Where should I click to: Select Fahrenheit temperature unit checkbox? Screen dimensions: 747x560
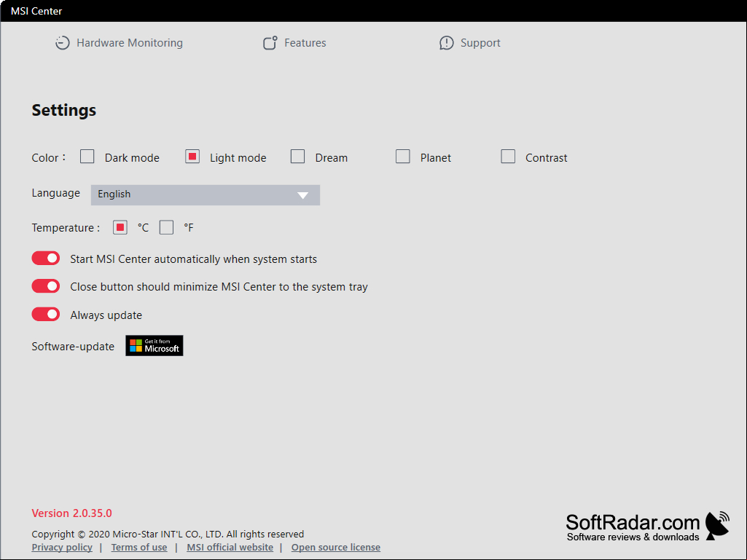[166, 227]
